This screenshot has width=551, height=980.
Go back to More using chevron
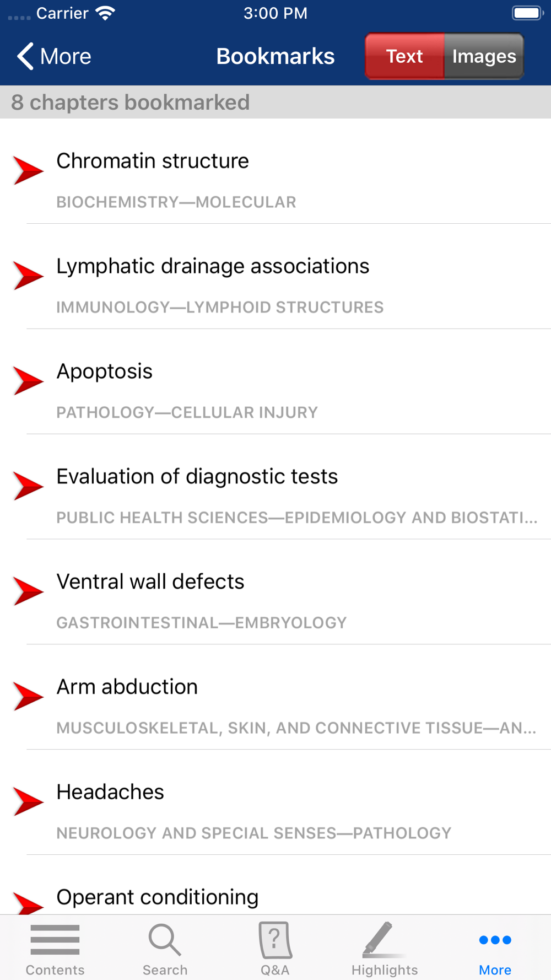[x=53, y=56]
